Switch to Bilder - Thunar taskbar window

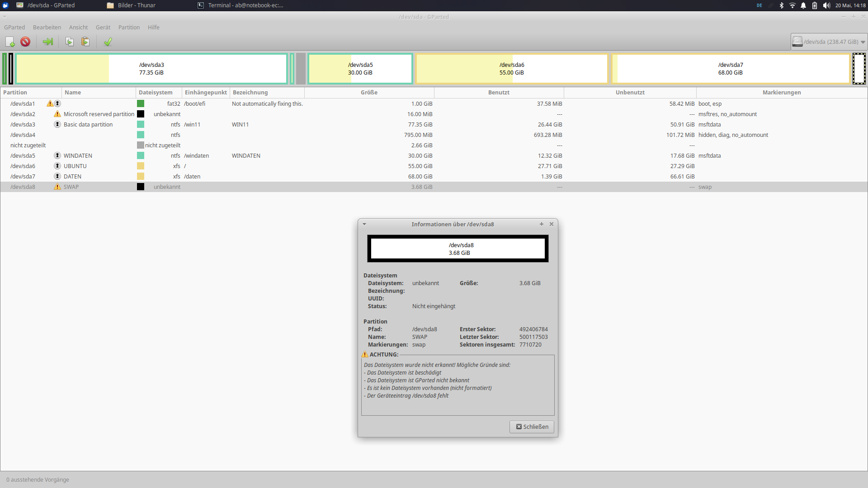(131, 5)
